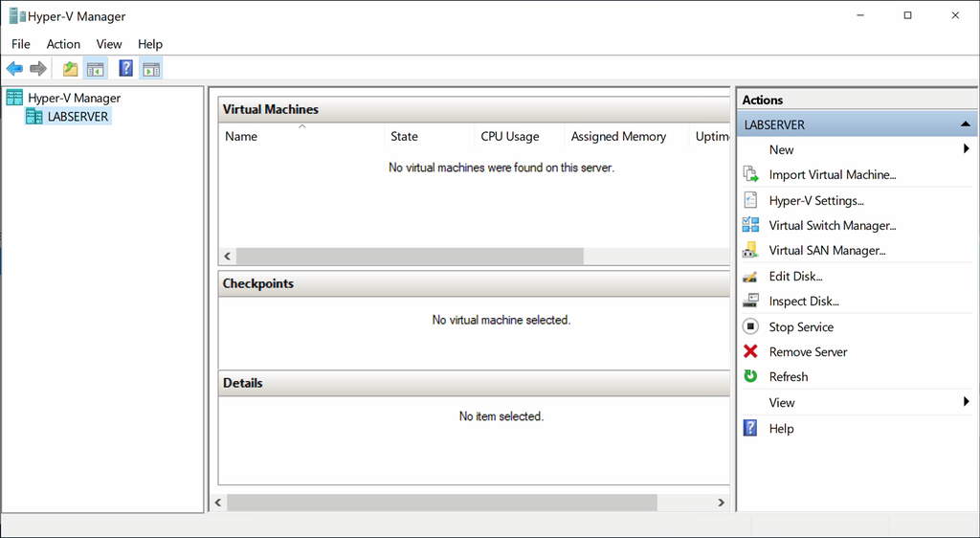Click the Hyper-V Settings icon

750,200
